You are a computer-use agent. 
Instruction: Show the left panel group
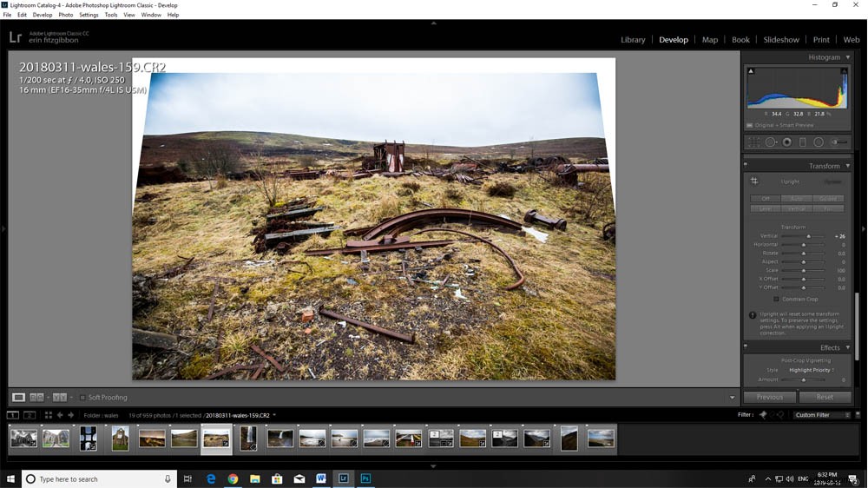pos(3,228)
